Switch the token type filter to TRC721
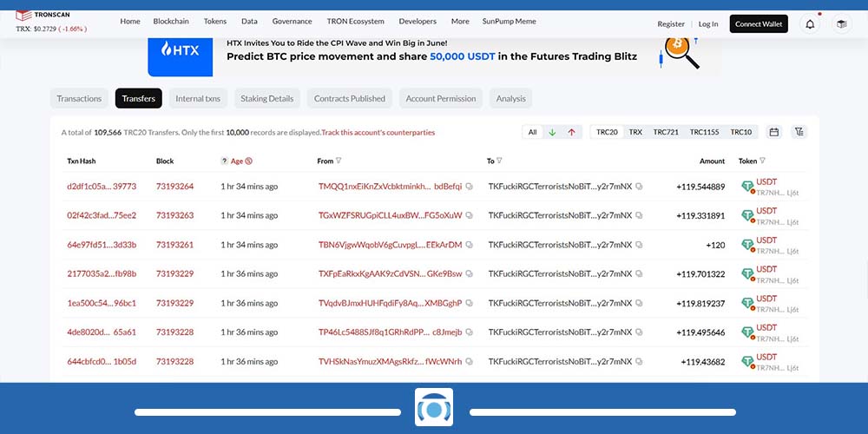The height and width of the screenshot is (434, 868). click(x=666, y=132)
